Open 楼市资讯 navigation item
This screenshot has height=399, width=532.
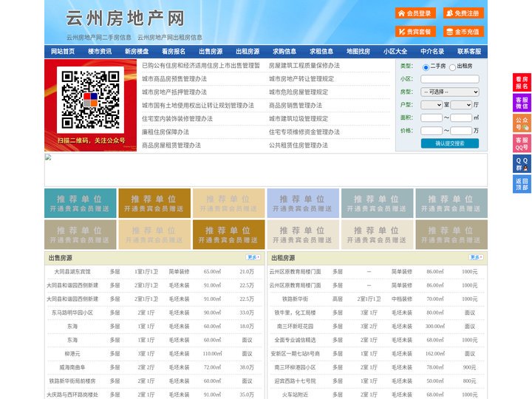coord(100,52)
